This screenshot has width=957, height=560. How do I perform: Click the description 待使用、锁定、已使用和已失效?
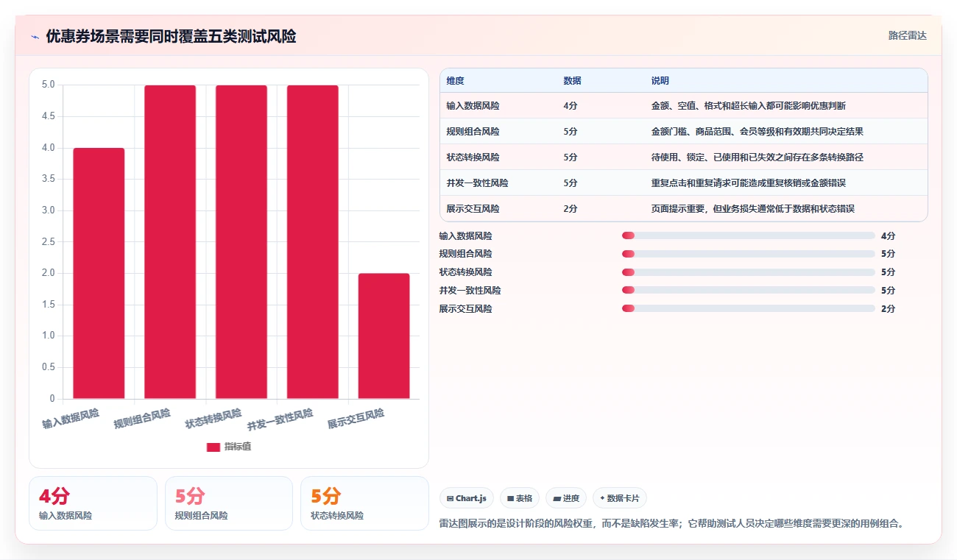(x=758, y=157)
